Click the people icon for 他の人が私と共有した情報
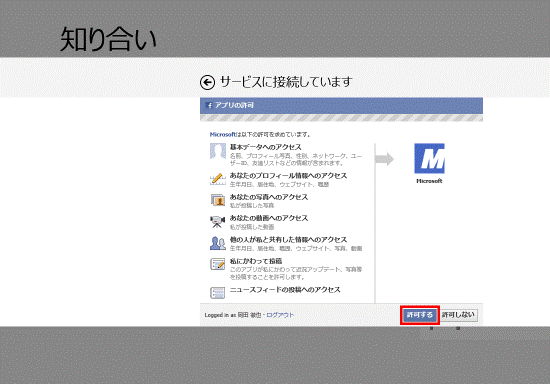The height and width of the screenshot is (384, 550). 217,243
